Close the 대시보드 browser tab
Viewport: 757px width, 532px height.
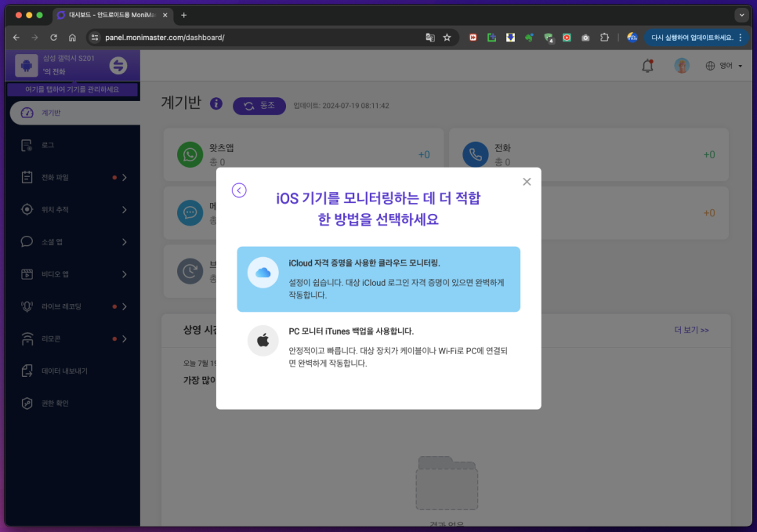tap(165, 15)
